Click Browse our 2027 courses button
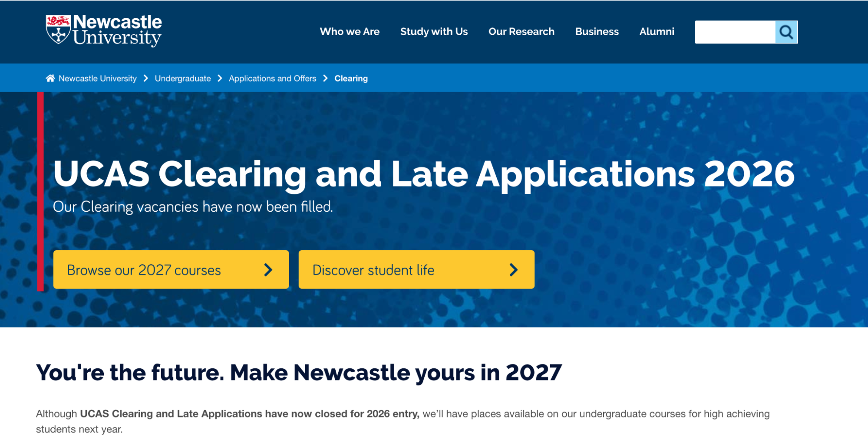The width and height of the screenshot is (868, 439). [171, 269]
